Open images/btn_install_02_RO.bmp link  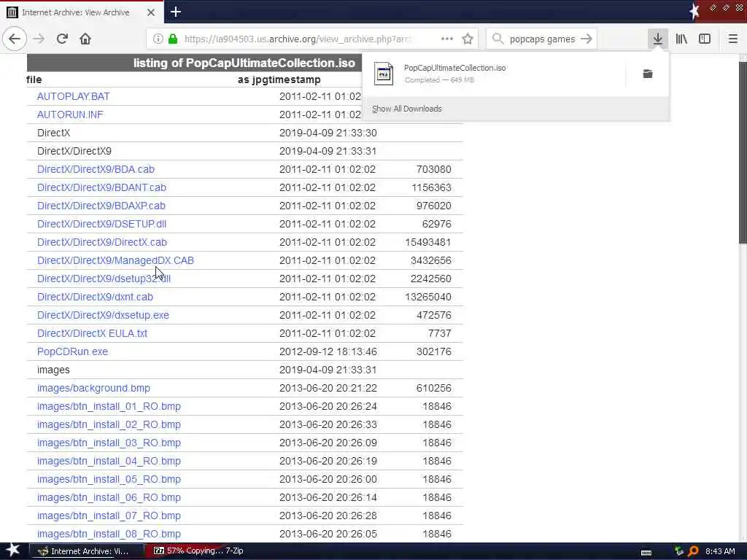(x=109, y=424)
